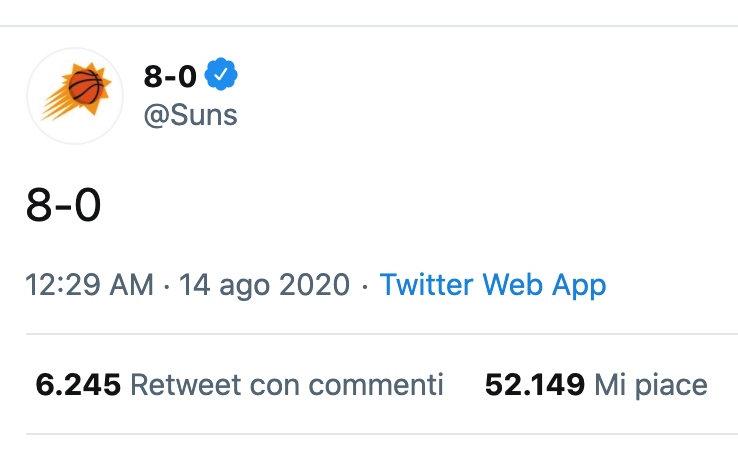Show the Mi piace list
The image size is (738, 462).
[x=596, y=385]
